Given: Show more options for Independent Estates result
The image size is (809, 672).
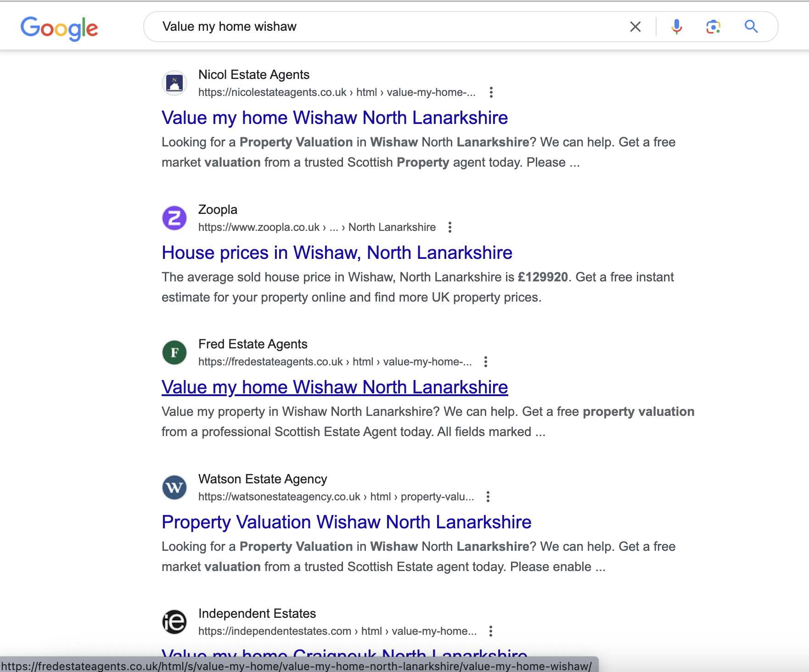Looking at the screenshot, I should [x=491, y=631].
